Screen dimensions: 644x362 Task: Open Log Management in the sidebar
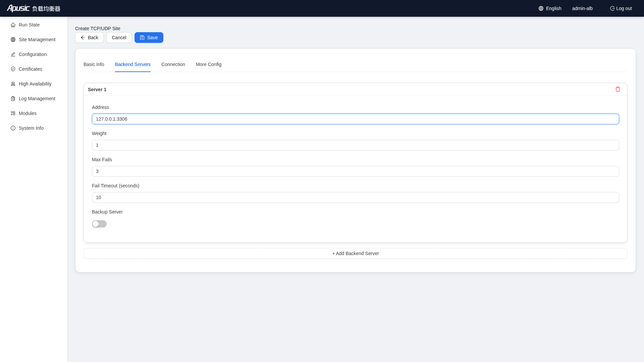point(34,99)
